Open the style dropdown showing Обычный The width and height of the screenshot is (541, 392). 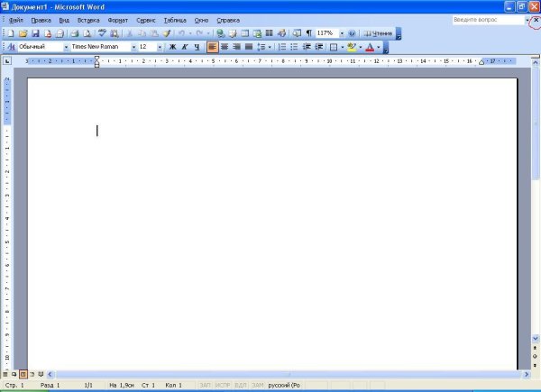(66, 47)
